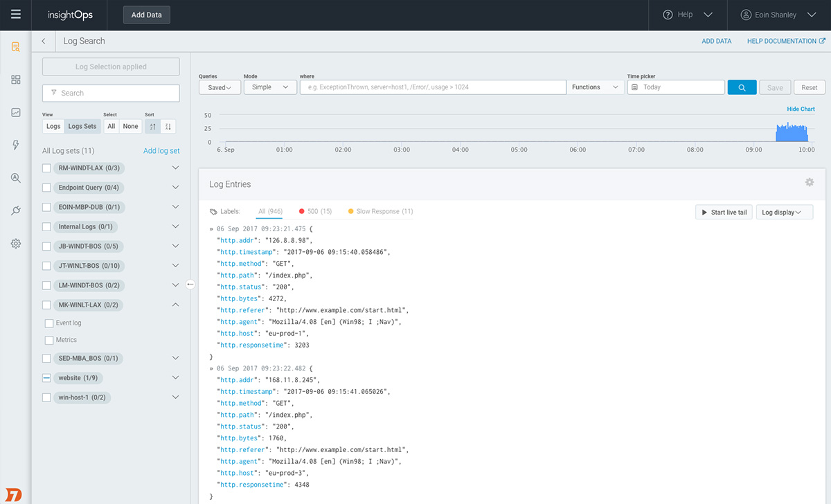Click the settings gear in left sidebar
831x504 pixels.
pyautogui.click(x=15, y=244)
